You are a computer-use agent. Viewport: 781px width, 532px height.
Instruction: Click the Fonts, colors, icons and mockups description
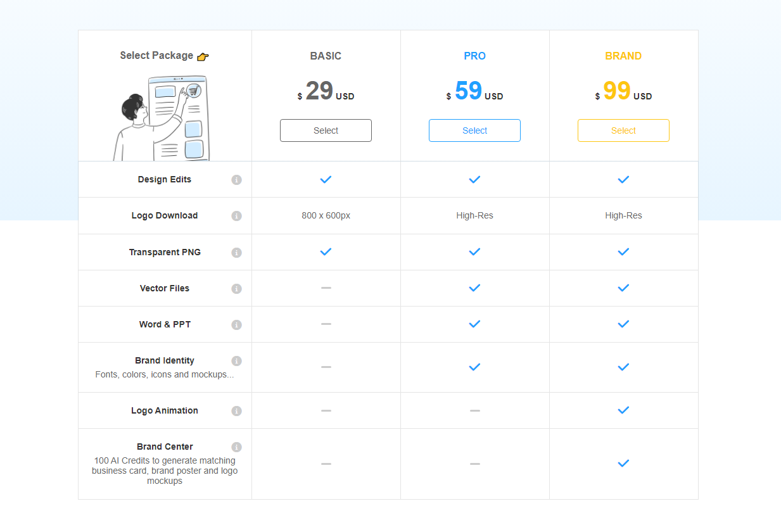[x=165, y=375]
